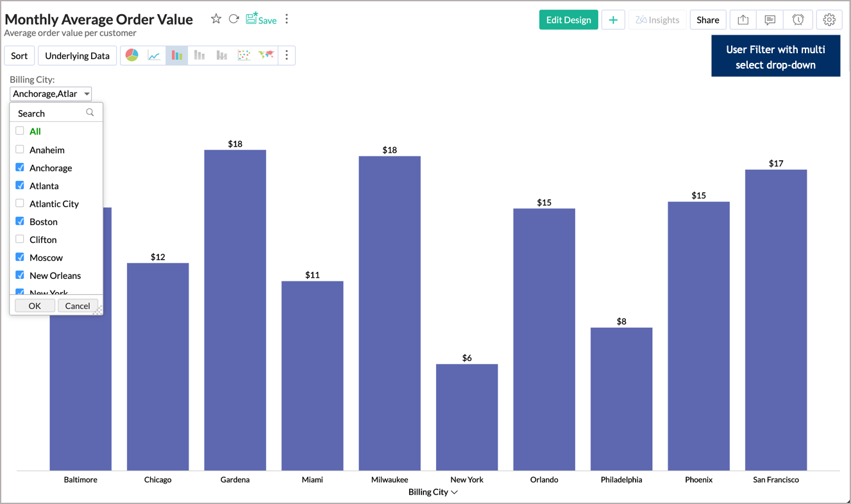
Task: Check the All cities checkbox
Action: [x=19, y=131]
